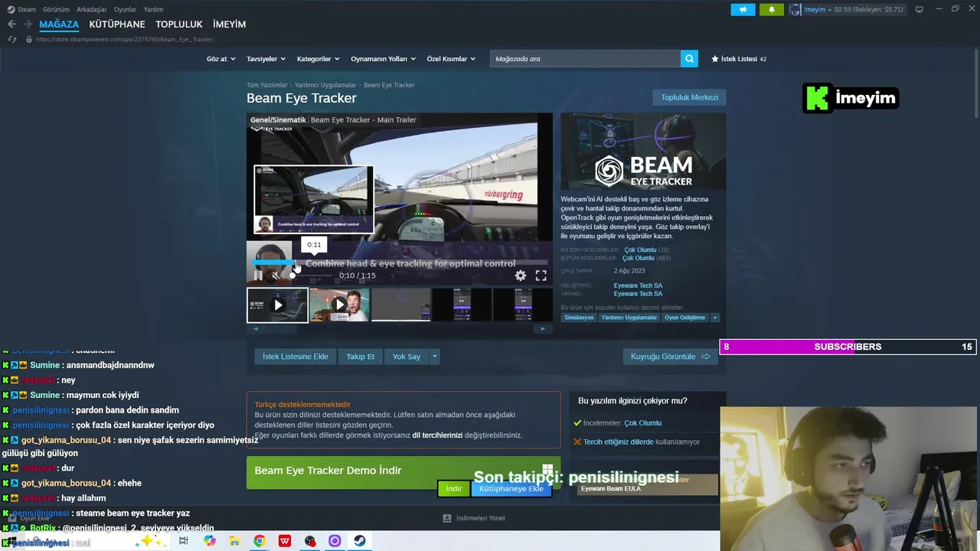
Task: Click the purple circle taskbar app icon
Action: (335, 541)
